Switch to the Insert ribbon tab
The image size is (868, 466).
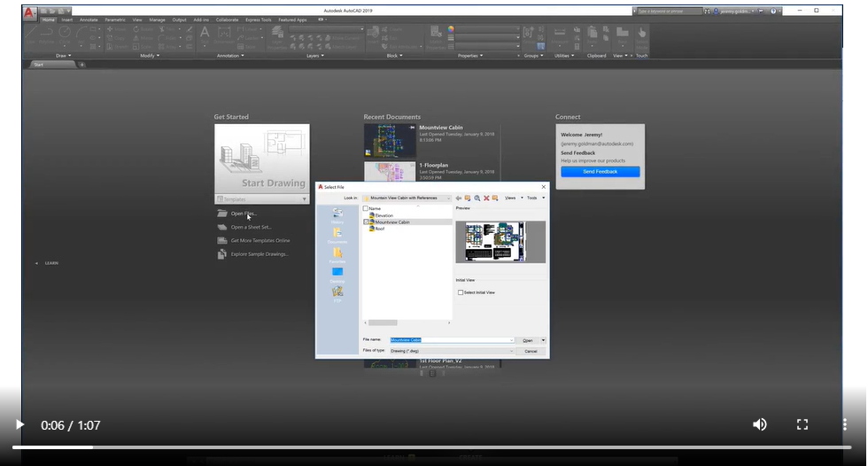point(67,19)
